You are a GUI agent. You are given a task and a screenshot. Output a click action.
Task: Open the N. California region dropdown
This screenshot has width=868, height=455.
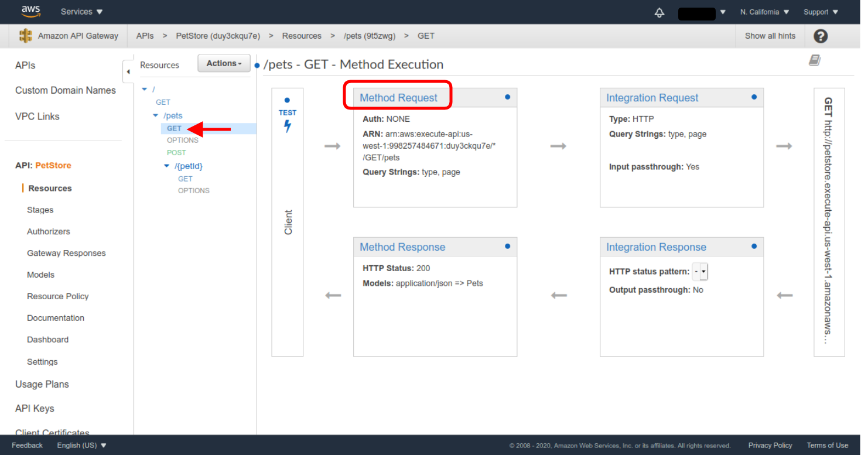764,12
